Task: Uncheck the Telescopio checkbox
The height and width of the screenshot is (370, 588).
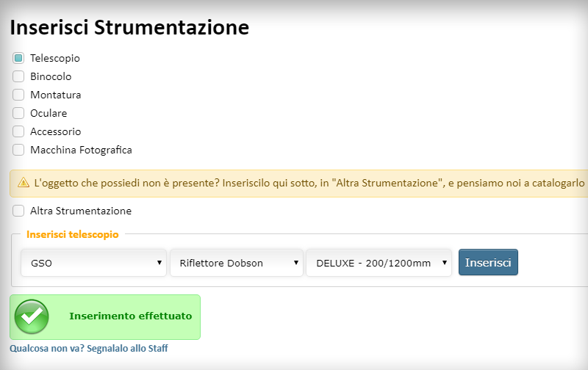Action: (18, 58)
